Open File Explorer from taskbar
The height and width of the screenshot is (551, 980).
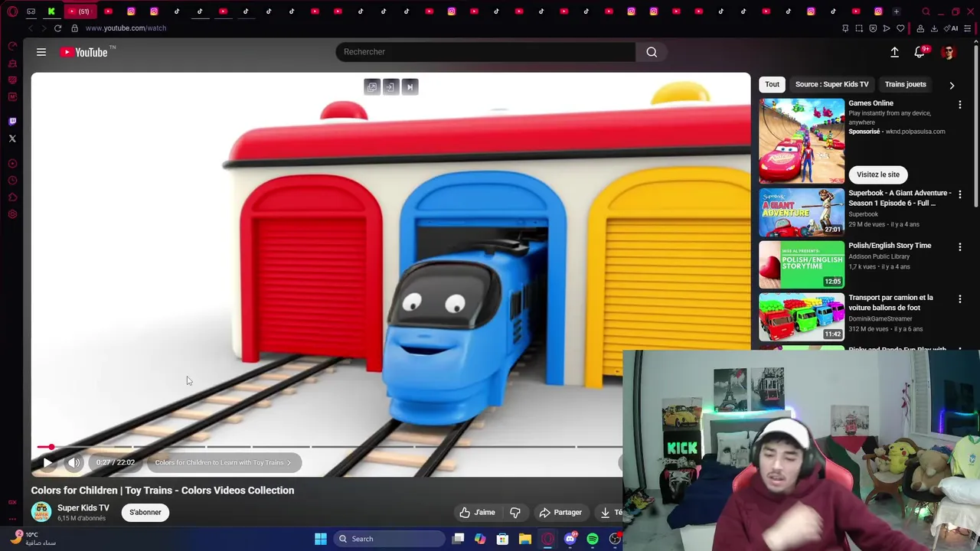(525, 539)
